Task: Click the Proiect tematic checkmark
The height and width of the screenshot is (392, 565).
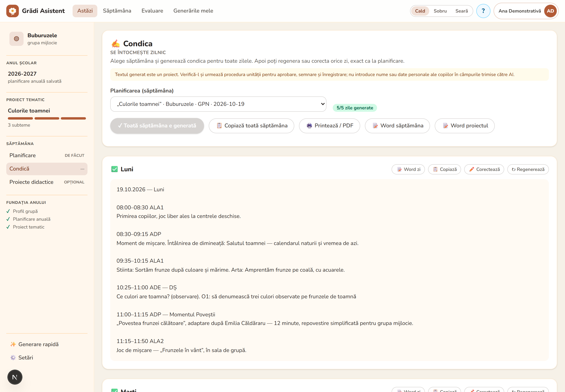Action: (8, 227)
